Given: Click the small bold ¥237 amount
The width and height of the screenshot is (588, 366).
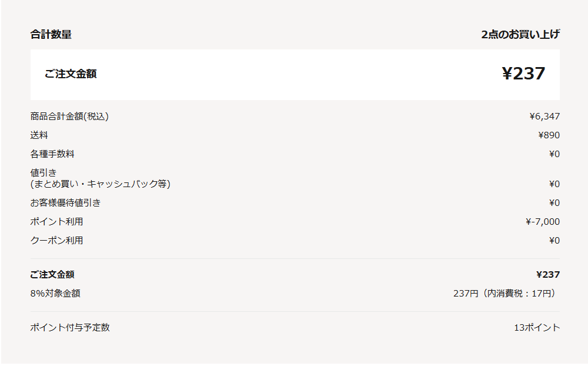Looking at the screenshot, I should coord(548,275).
